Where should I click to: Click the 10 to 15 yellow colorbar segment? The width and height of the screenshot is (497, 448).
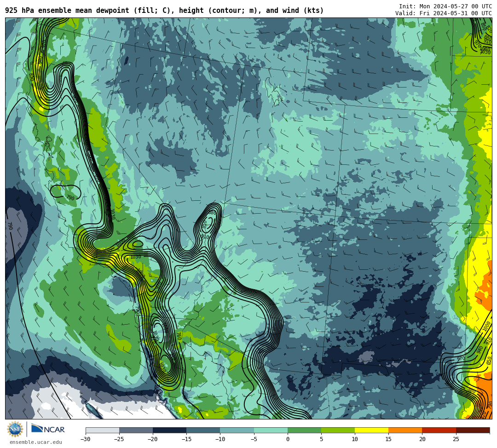371,430
